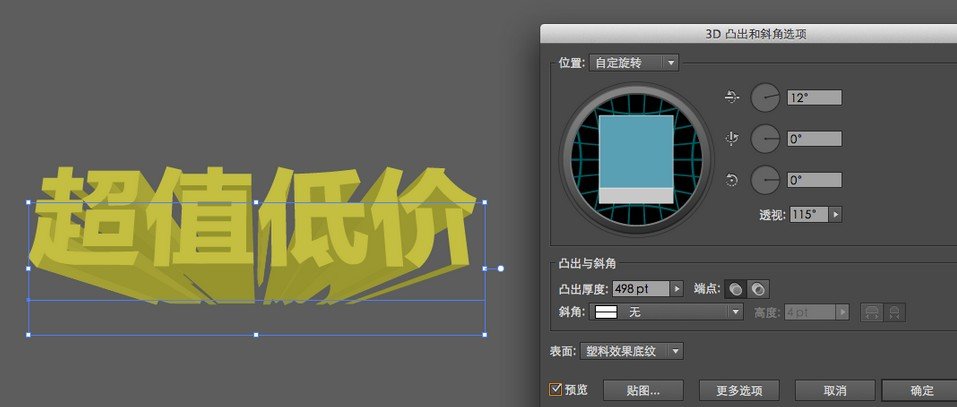Image resolution: width=957 pixels, height=407 pixels.
Task: Click the bevel extent in icon
Action: [x=894, y=312]
